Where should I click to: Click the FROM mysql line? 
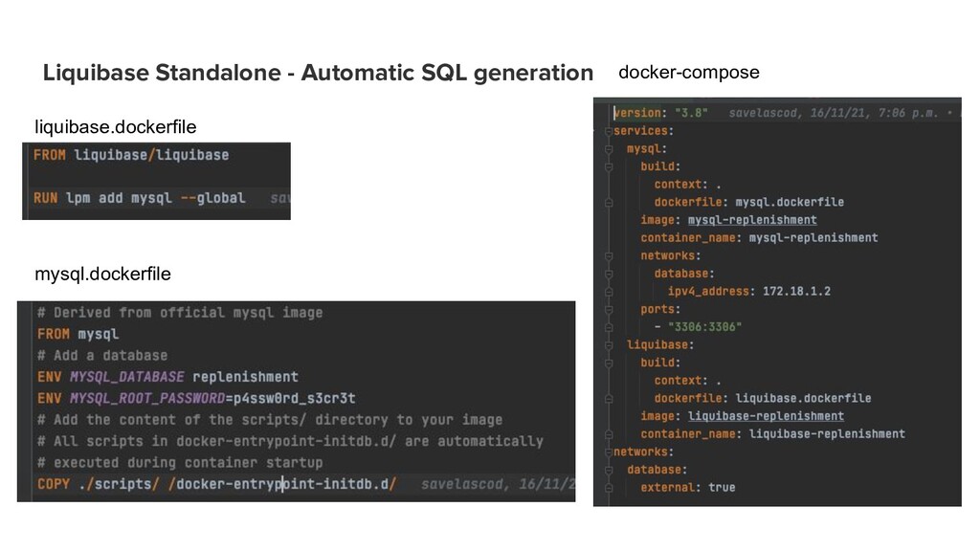click(78, 334)
